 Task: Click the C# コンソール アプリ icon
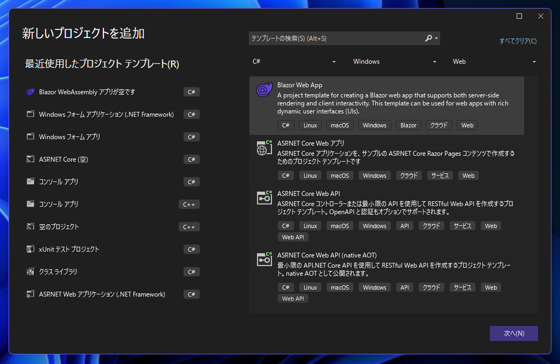[x=30, y=181]
